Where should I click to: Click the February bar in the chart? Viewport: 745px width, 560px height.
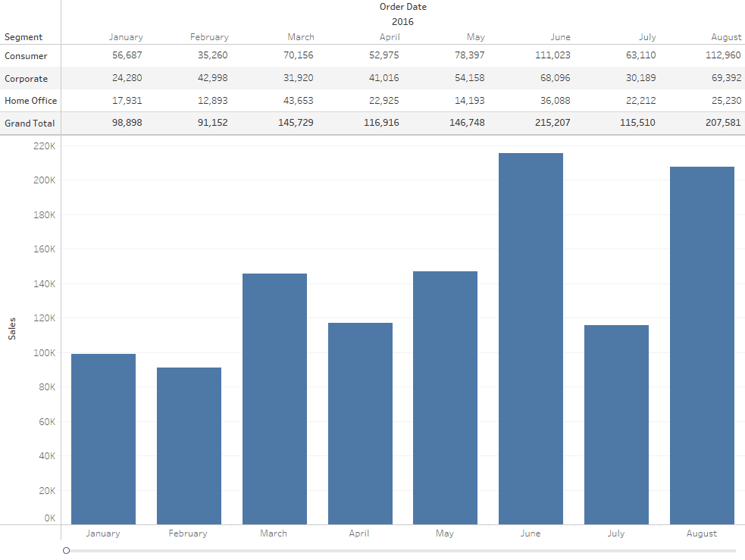click(x=188, y=443)
